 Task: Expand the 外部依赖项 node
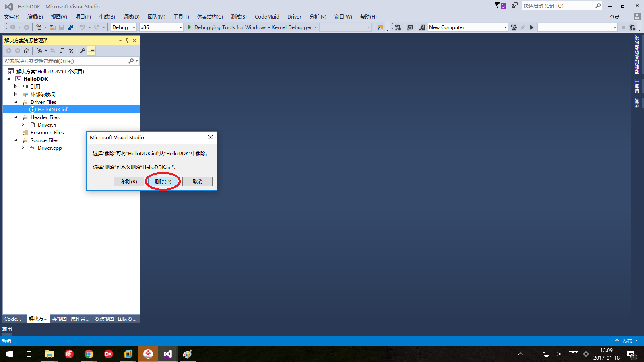pos(16,94)
